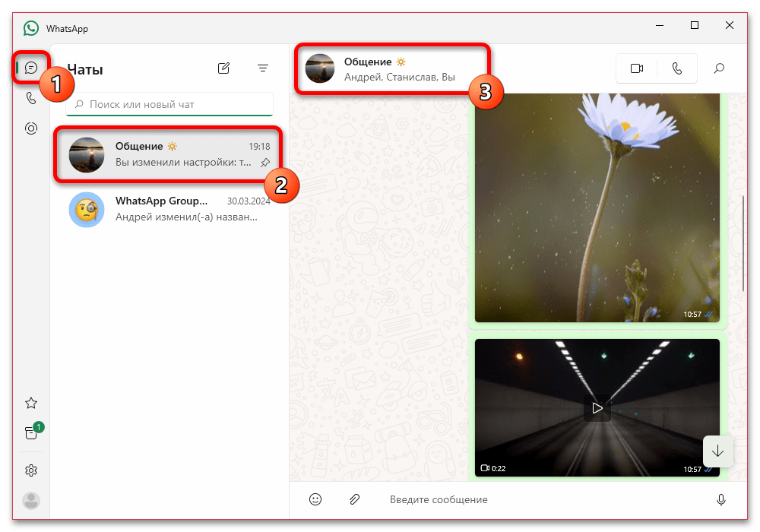Open the flower image message
The width and height of the screenshot is (760, 532).
pos(597,207)
